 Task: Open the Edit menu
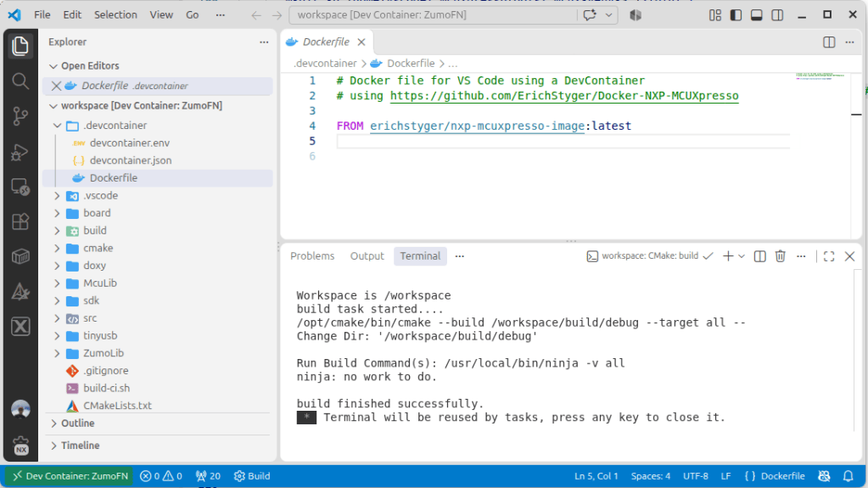[72, 15]
